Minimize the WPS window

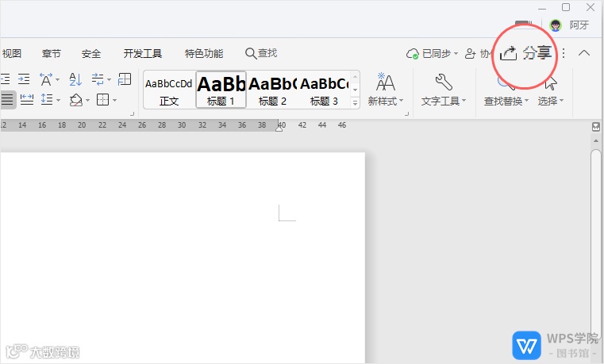click(x=542, y=8)
